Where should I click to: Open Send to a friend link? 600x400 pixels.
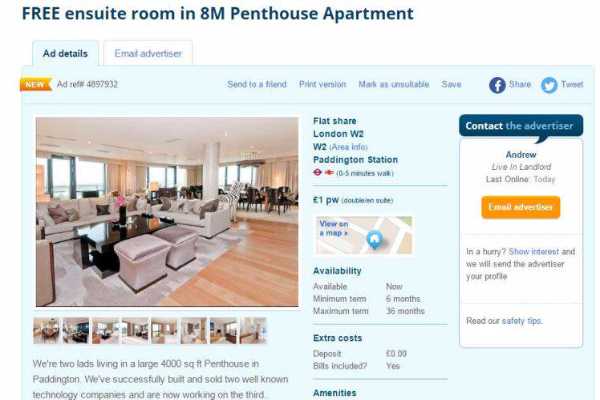click(x=257, y=84)
